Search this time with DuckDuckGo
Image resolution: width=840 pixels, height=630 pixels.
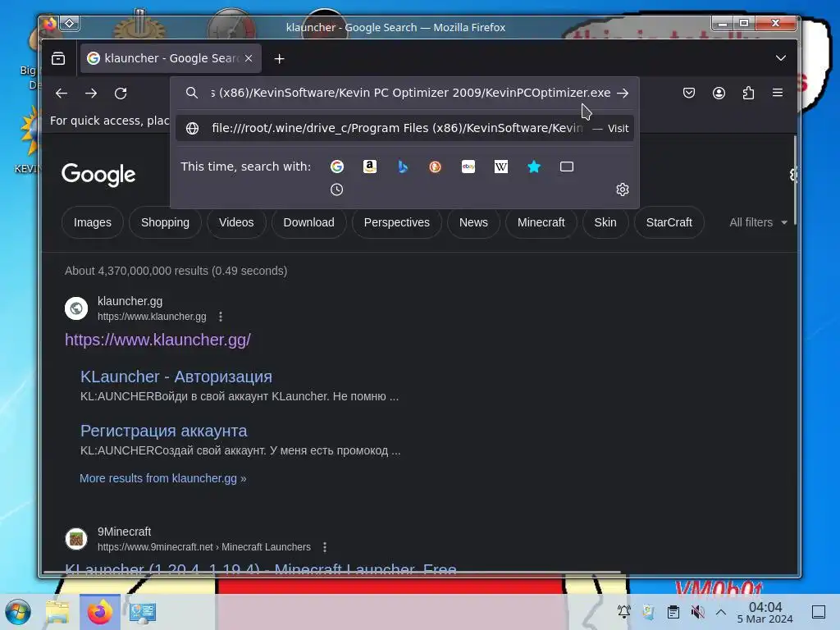tap(435, 167)
